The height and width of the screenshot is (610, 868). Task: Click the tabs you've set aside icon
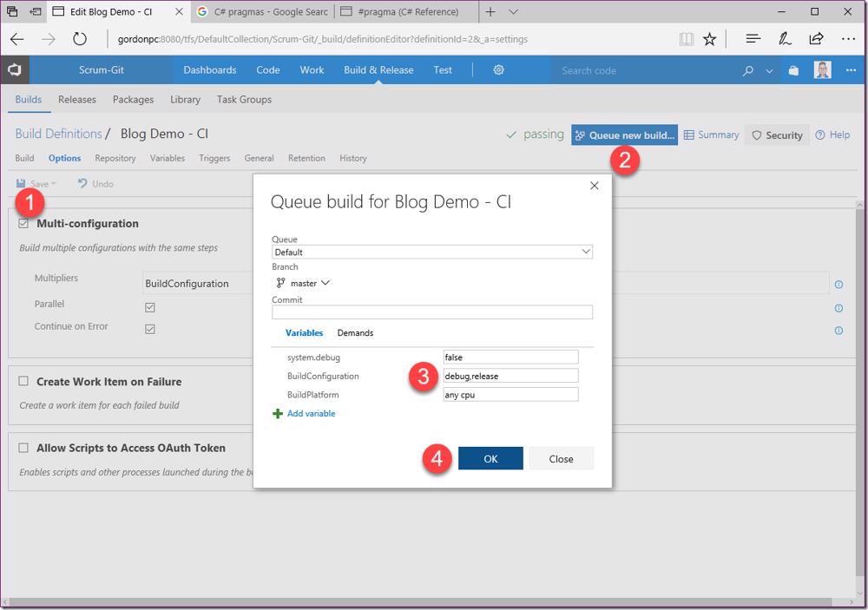(12, 11)
